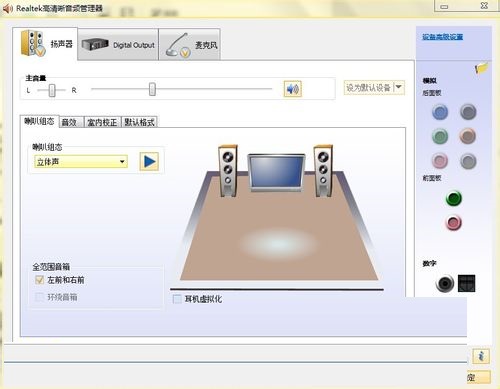Image resolution: width=500 pixels, height=389 pixels.
Task: Click the 确定 button at bottom right
Action: (479, 377)
